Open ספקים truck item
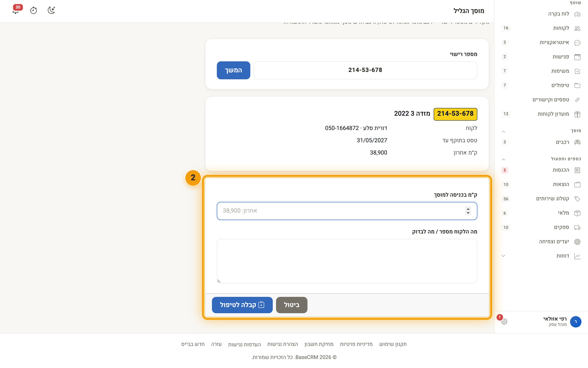This screenshot has height=368, width=588. click(x=541, y=227)
